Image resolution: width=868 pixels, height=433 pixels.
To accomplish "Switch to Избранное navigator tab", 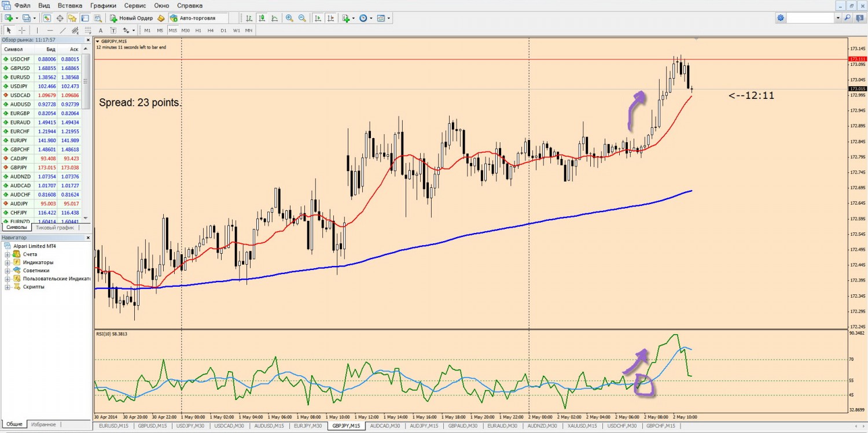I will tap(43, 424).
